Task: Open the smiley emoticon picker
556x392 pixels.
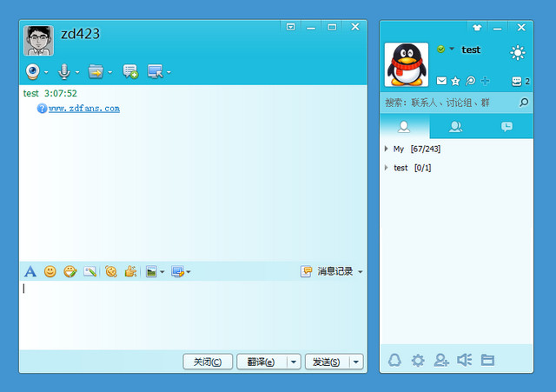Action: (x=50, y=271)
